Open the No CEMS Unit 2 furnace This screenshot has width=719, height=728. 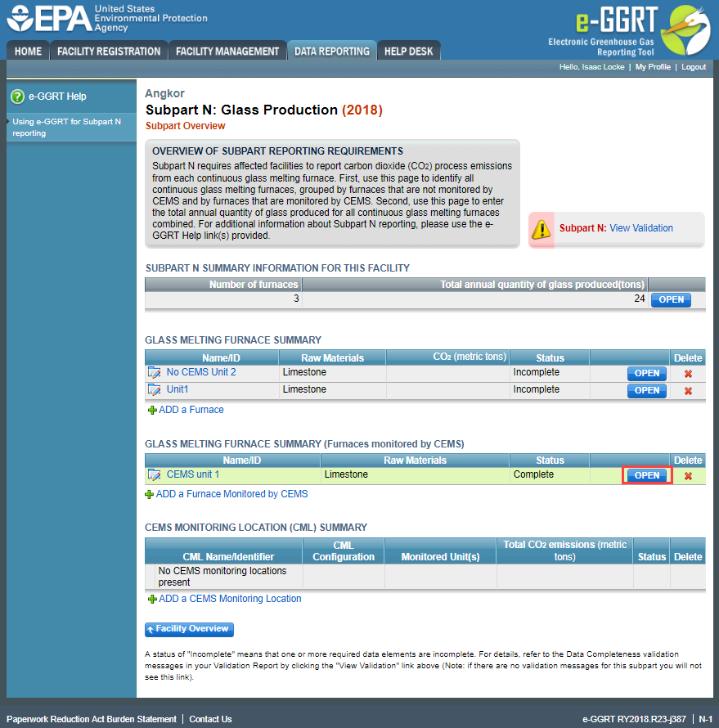tap(646, 373)
